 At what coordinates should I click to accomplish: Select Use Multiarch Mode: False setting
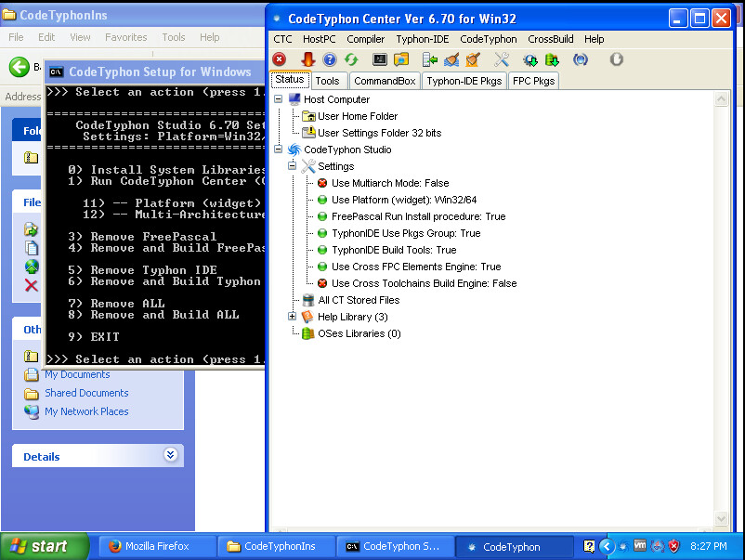point(389,183)
